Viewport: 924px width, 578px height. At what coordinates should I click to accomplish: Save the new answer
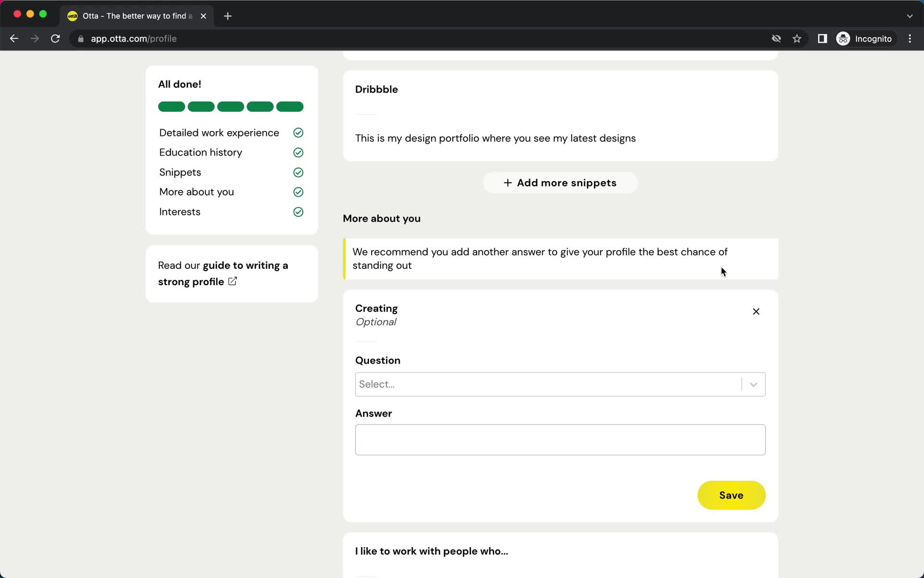click(731, 495)
